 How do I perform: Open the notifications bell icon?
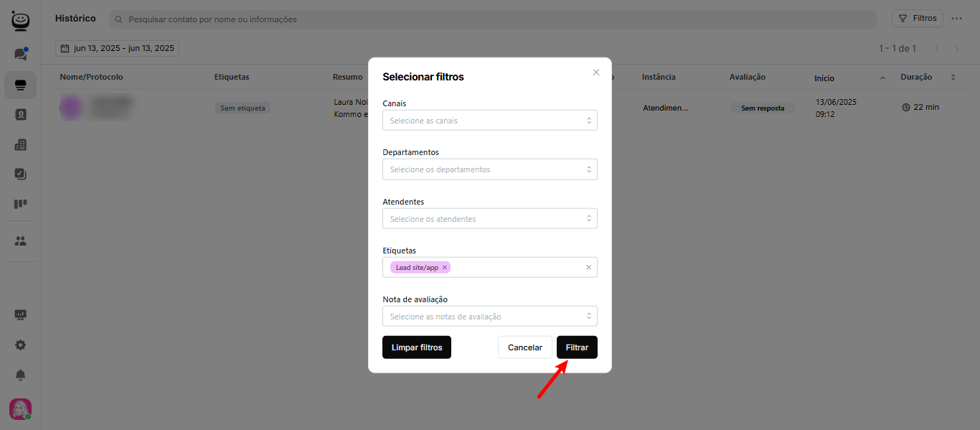20,375
